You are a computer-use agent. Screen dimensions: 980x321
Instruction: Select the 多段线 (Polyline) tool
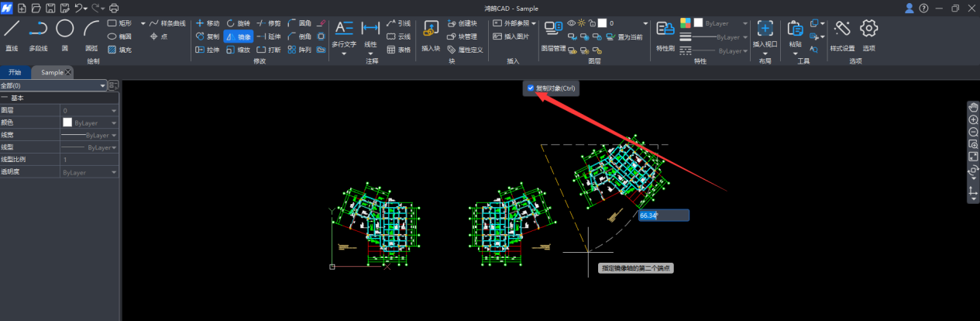point(38,34)
